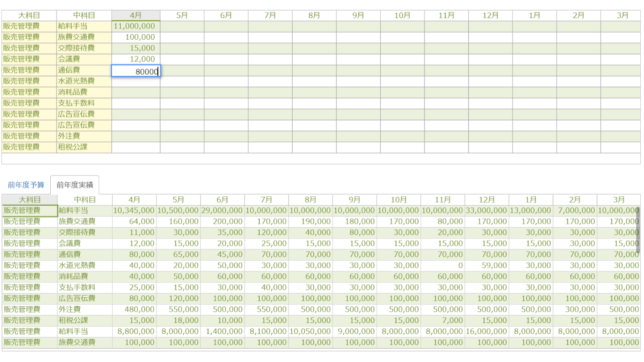Viewport: 644px width, 362px height.
Task: Click the 3月 column header in upper grid
Action: 622,15
